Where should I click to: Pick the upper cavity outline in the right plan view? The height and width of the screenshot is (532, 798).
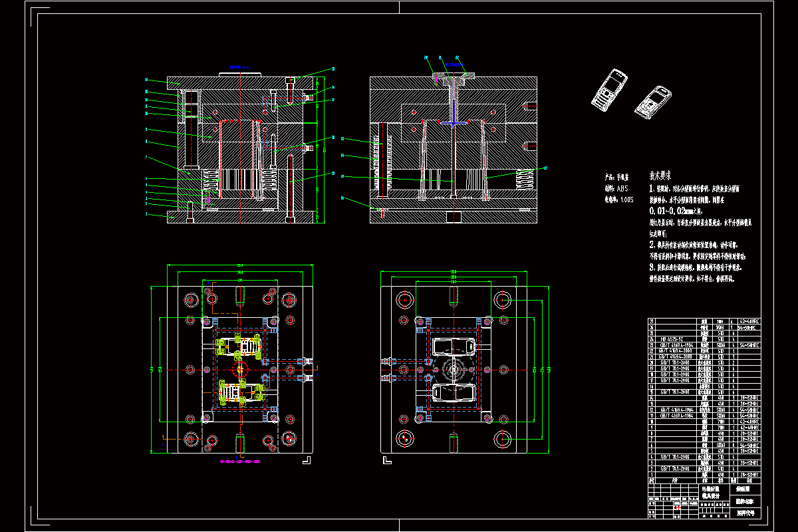coord(453,346)
